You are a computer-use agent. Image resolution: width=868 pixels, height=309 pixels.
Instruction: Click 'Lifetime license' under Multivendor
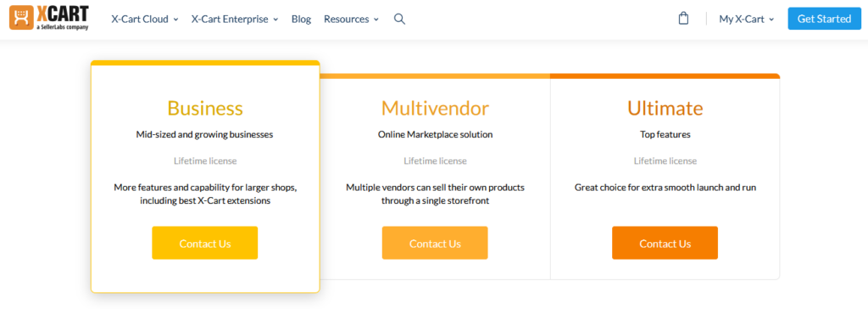coord(435,161)
